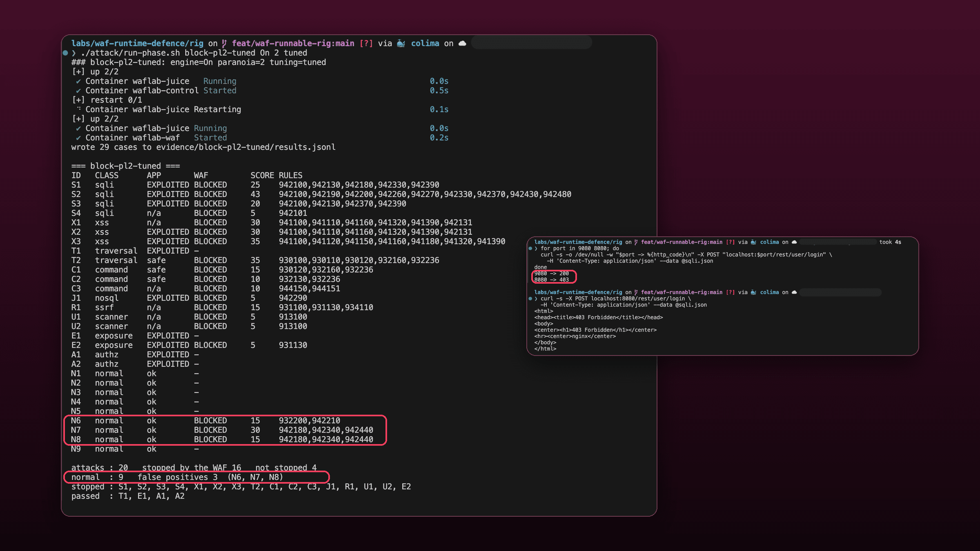The width and height of the screenshot is (980, 551).
Task: Click the blue dot before 'curl -s -X POST' command
Action: click(530, 298)
